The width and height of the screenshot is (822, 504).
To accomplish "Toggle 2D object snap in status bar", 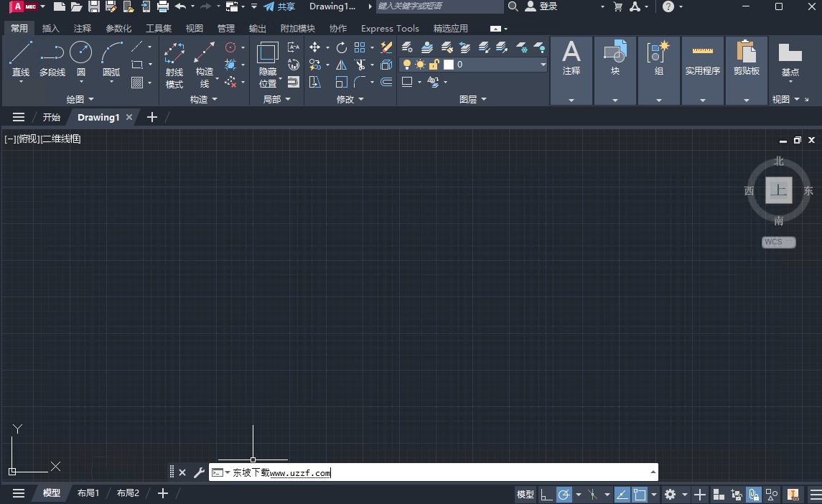I will pos(640,494).
